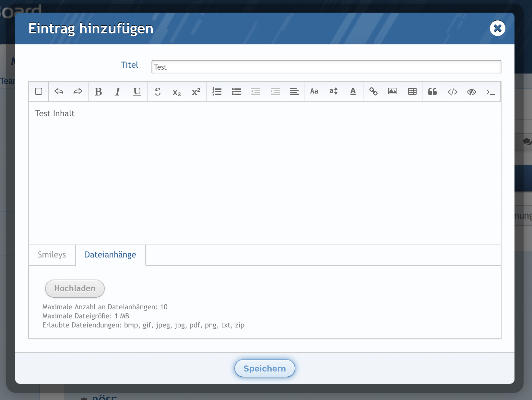Viewport: 532px width, 400px height.
Task: Click the undo arrow icon
Action: (x=59, y=92)
